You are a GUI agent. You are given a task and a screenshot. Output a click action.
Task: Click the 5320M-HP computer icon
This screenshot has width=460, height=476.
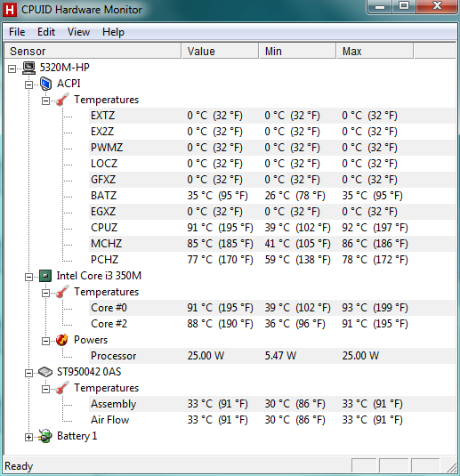[29, 68]
